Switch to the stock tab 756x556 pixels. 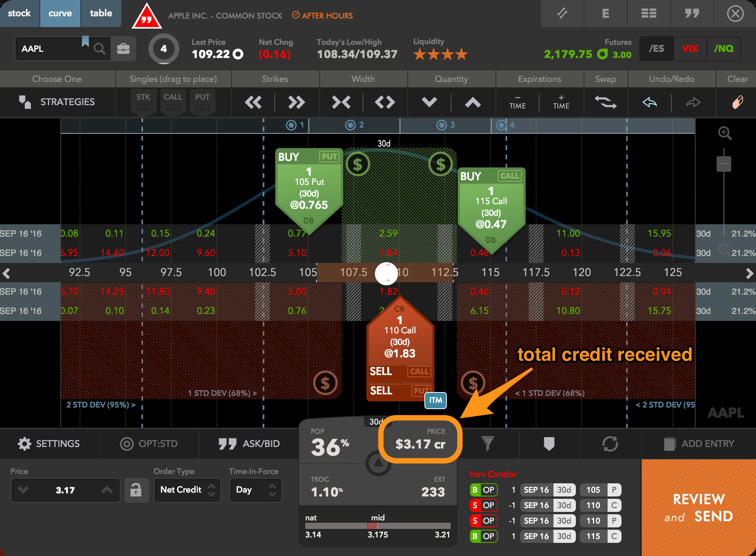[19, 13]
